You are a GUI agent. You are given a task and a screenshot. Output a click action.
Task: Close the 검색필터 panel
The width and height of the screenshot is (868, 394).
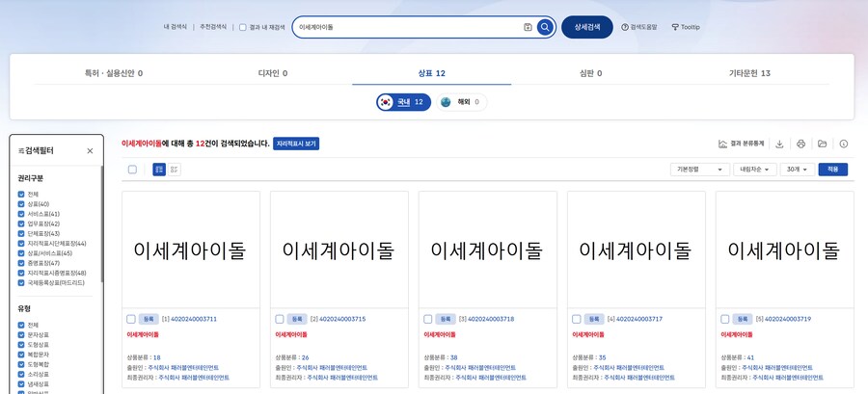pyautogui.click(x=90, y=151)
